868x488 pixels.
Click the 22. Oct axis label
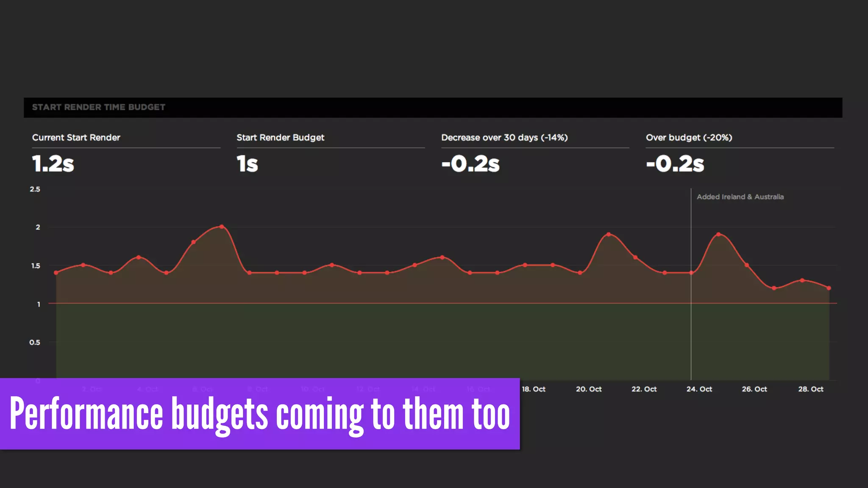coord(644,389)
